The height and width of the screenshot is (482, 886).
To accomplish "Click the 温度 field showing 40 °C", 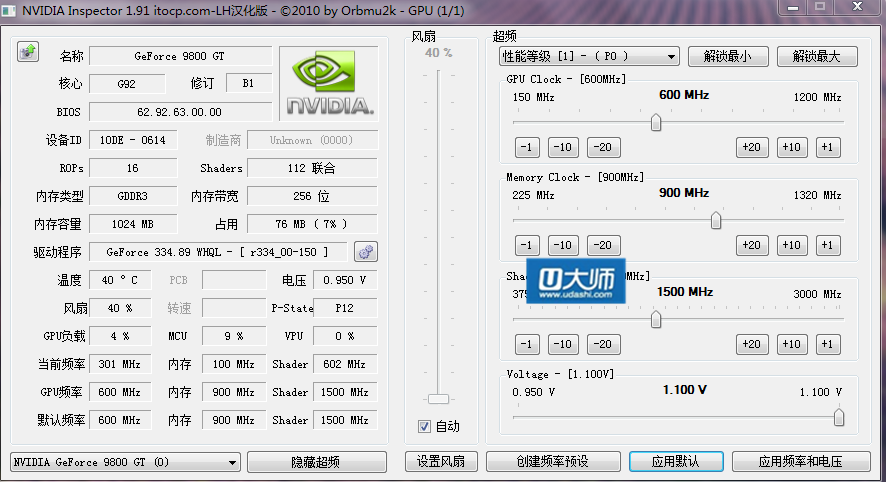I will click(x=120, y=280).
